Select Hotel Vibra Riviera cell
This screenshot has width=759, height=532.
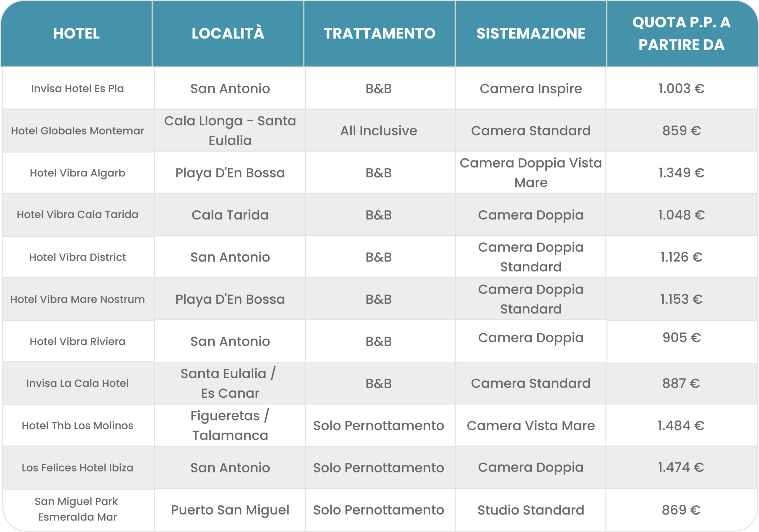click(78, 342)
